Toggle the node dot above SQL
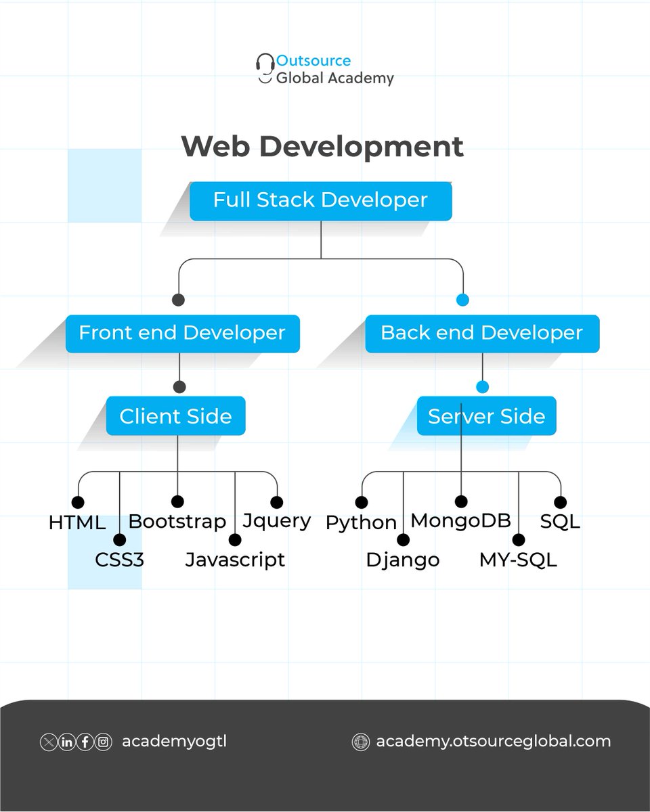The width and height of the screenshot is (650, 812). [x=560, y=501]
